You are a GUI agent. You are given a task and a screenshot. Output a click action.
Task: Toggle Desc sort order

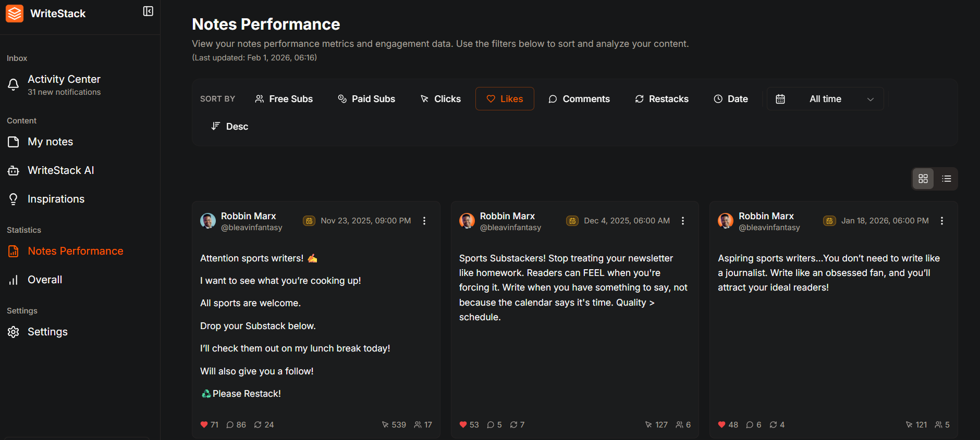(x=229, y=127)
